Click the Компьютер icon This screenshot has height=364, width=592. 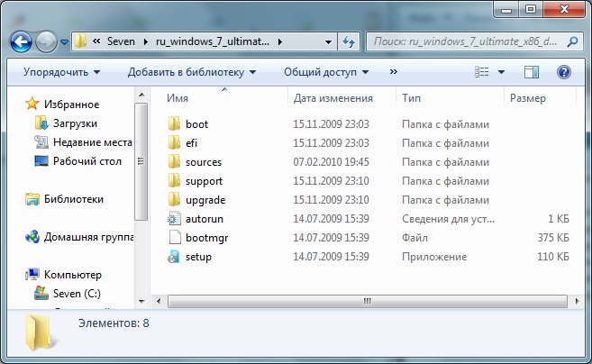tap(32, 275)
